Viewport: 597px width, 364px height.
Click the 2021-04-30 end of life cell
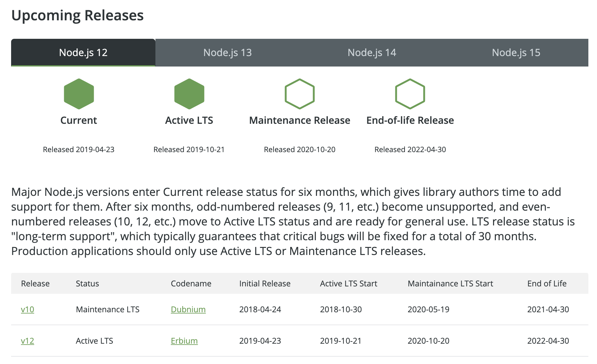coord(548,309)
